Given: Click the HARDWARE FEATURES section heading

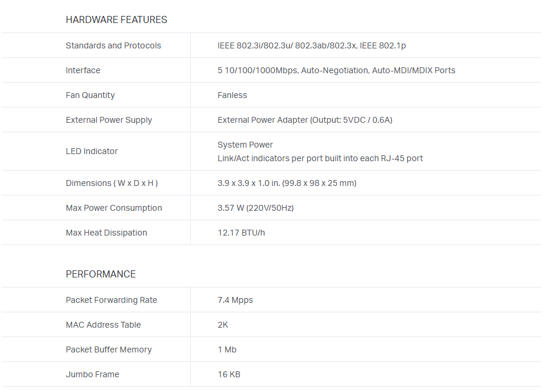Looking at the screenshot, I should (116, 20).
